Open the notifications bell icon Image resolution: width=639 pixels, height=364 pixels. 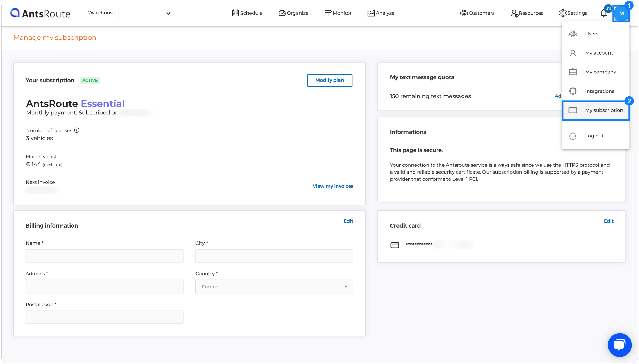[x=603, y=13]
